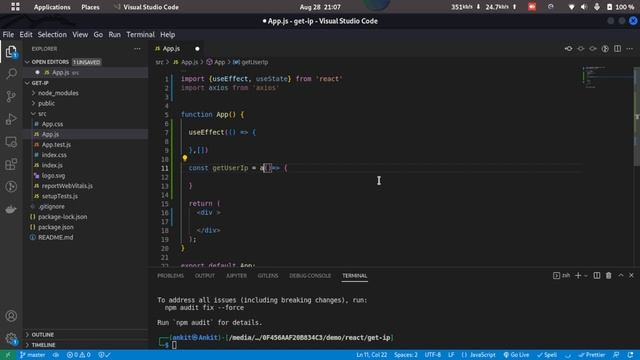Open logo.svg in file tree

[53, 176]
